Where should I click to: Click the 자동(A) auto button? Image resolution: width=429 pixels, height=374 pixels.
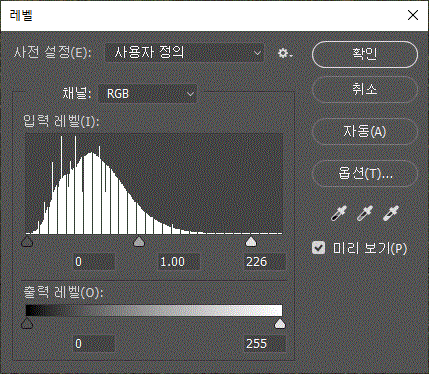coord(365,132)
